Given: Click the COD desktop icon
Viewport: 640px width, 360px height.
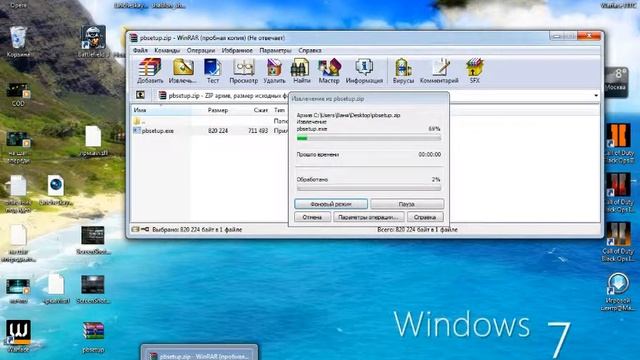Looking at the screenshot, I should [x=18, y=95].
